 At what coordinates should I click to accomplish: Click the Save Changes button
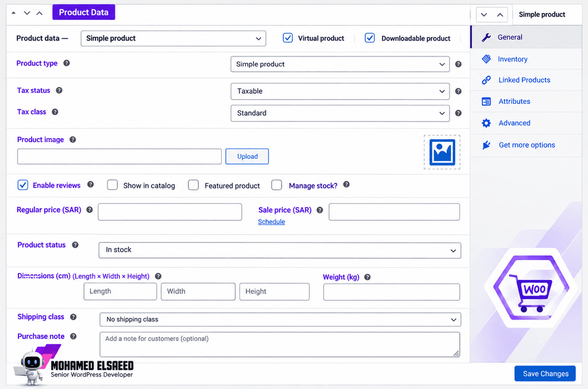click(546, 374)
